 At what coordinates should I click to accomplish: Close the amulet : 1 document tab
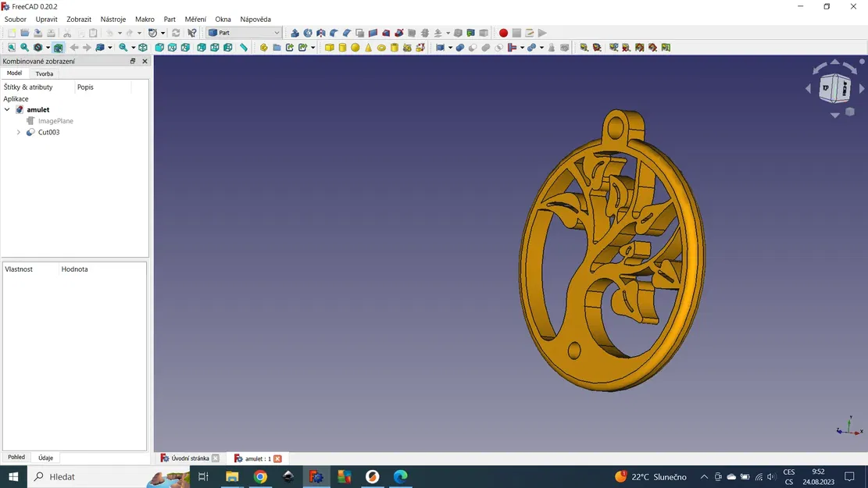point(279,458)
